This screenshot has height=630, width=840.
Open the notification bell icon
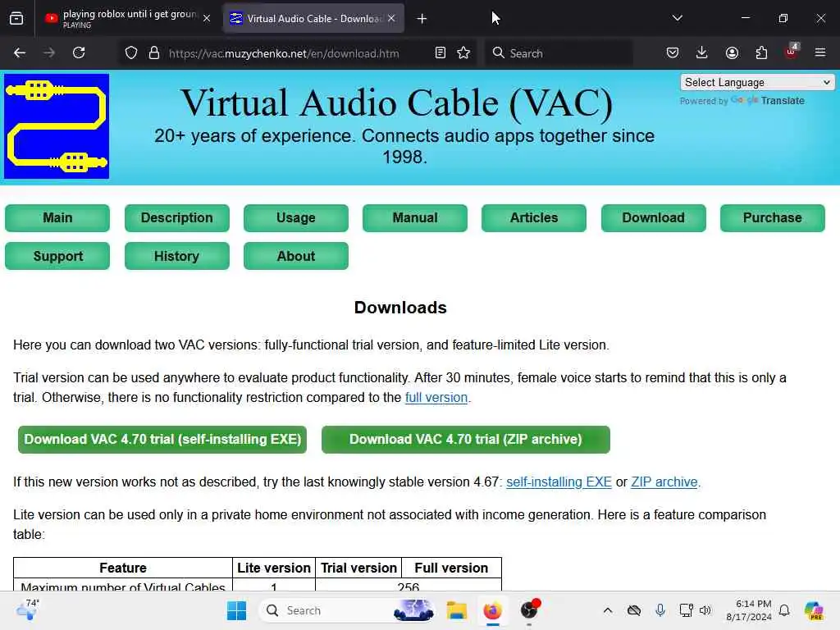784,610
